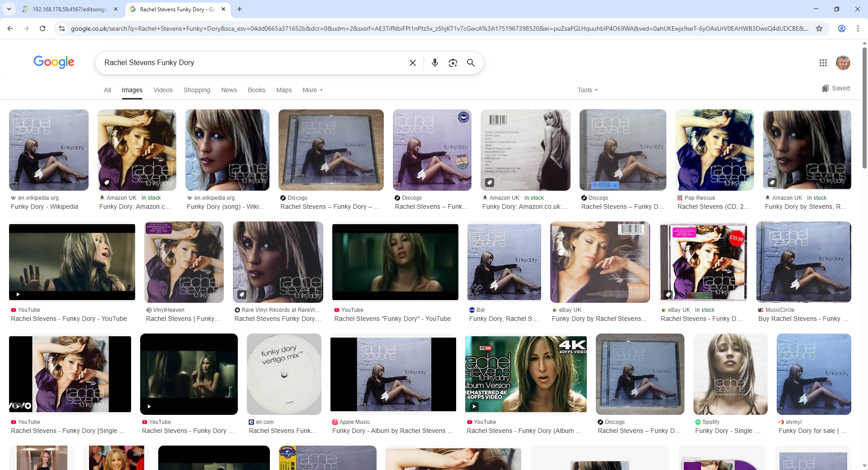The width and height of the screenshot is (868, 470).
Task: Click the scrollbar down arrow
Action: coord(864,465)
